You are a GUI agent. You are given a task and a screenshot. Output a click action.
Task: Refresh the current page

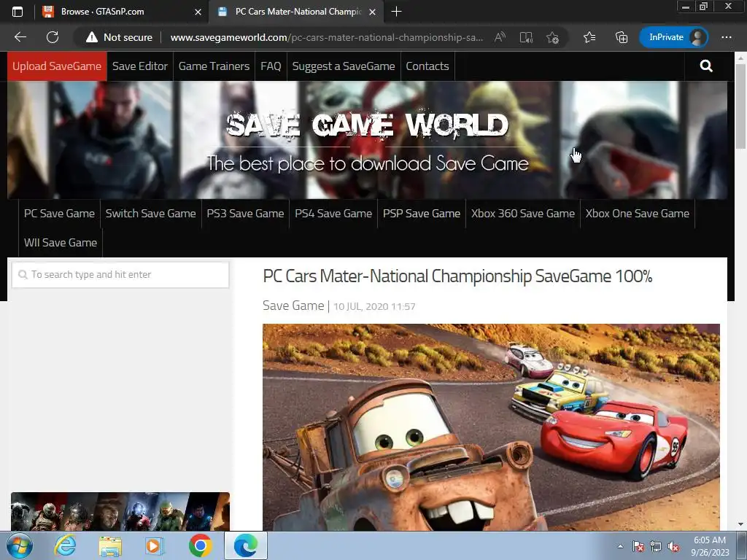click(53, 37)
